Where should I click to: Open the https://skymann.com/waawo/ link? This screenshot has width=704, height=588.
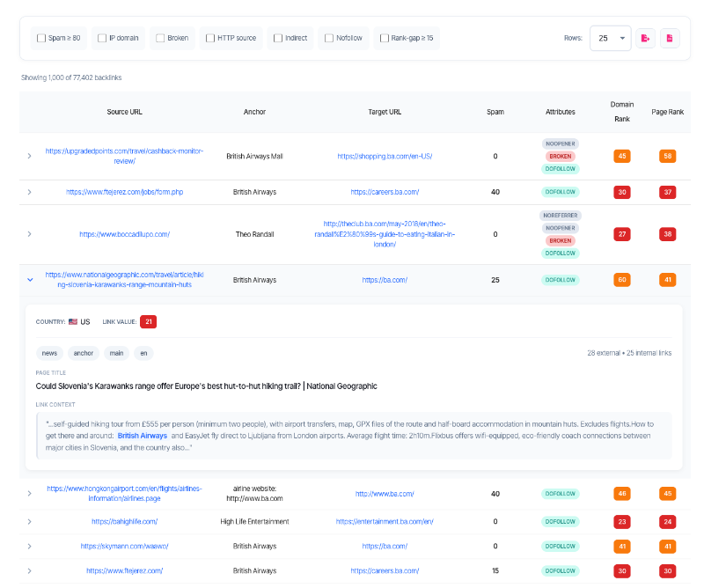[x=124, y=547]
